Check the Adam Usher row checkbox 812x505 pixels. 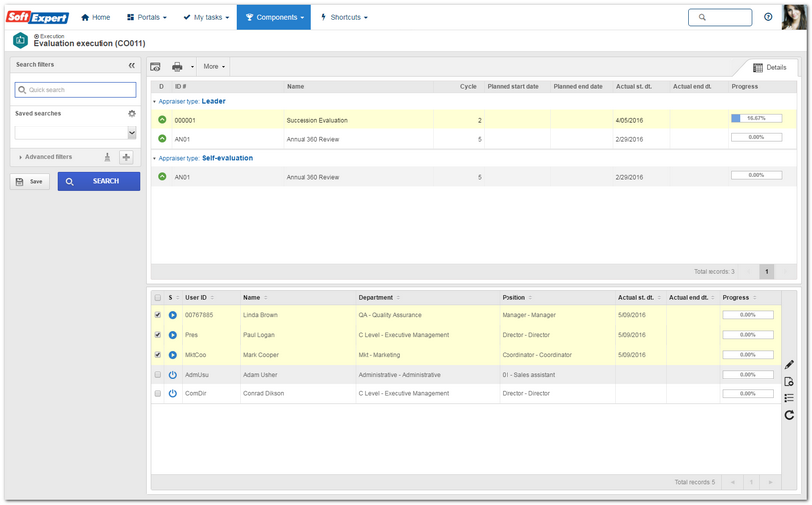click(158, 375)
